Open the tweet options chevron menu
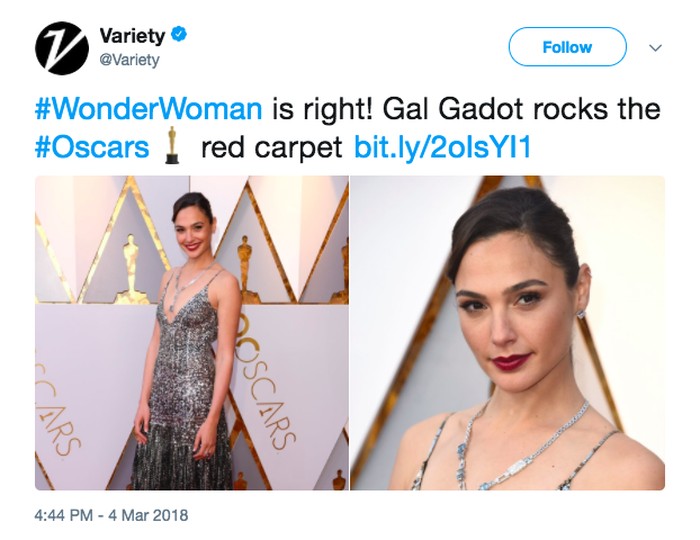 (x=656, y=47)
